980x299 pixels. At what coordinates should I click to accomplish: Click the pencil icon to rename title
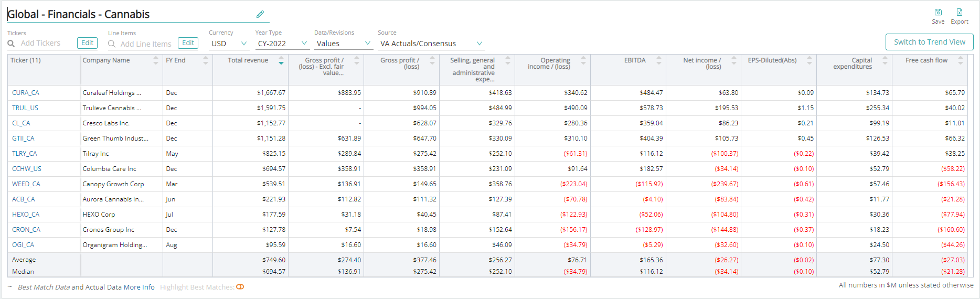click(x=260, y=14)
